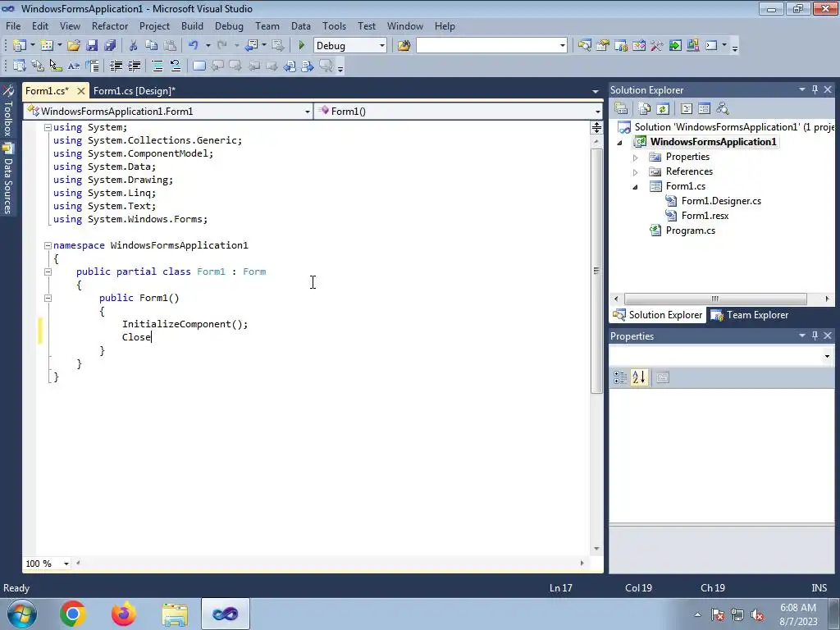The width and height of the screenshot is (840, 630).
Task: Click Display an Object Member List icon
Action: 20,66
